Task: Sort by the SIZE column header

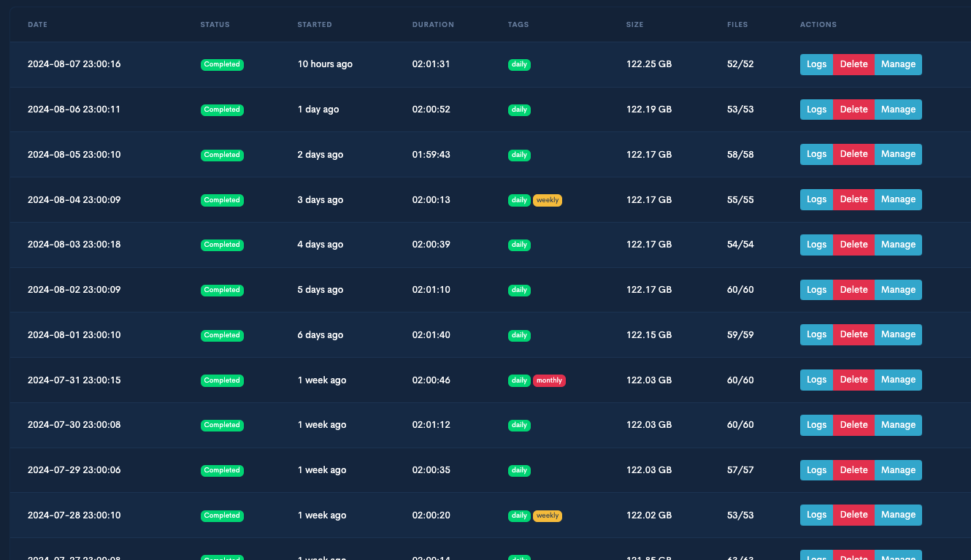Action: tap(634, 25)
